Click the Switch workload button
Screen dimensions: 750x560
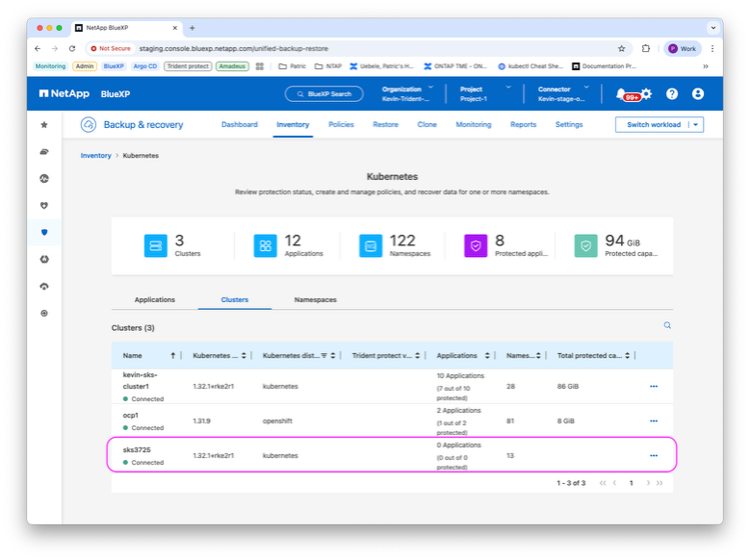click(x=654, y=125)
